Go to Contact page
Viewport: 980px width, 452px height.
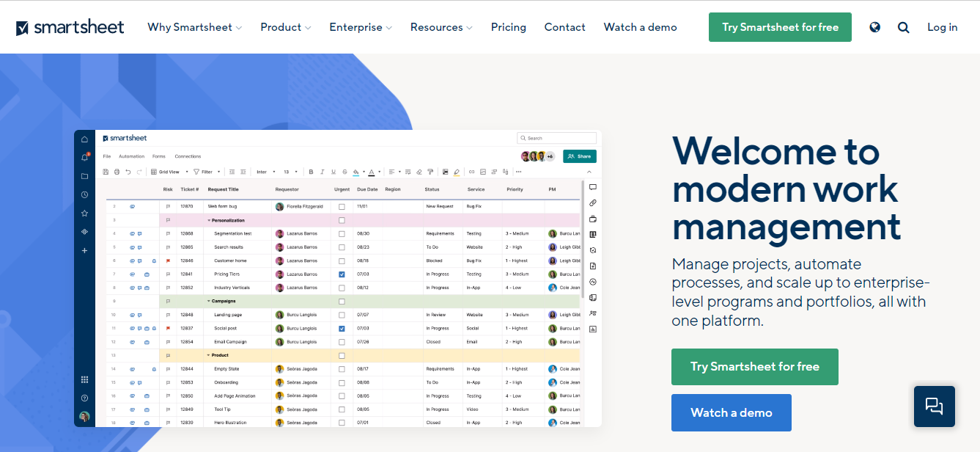tap(564, 27)
